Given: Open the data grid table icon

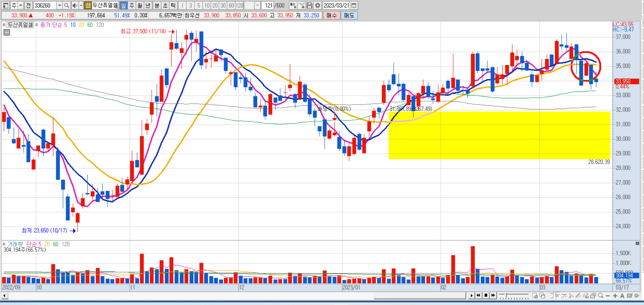Looking at the screenshot, I should point(7,33).
